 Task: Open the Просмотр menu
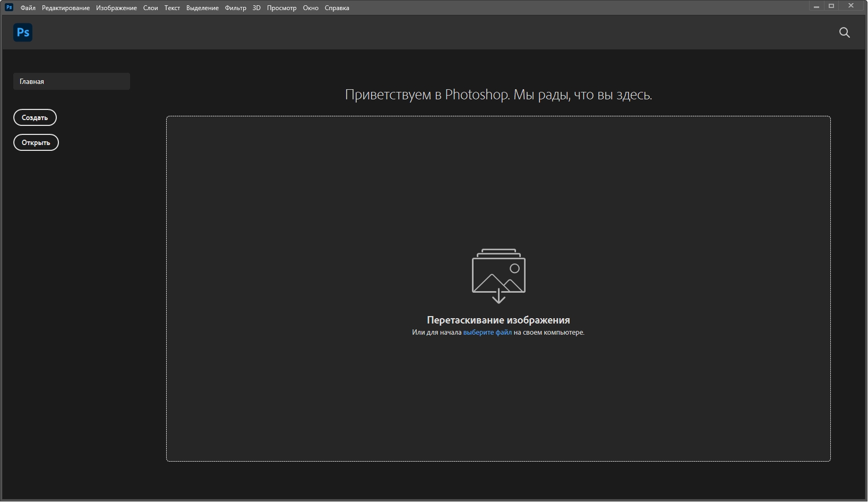pyautogui.click(x=282, y=8)
